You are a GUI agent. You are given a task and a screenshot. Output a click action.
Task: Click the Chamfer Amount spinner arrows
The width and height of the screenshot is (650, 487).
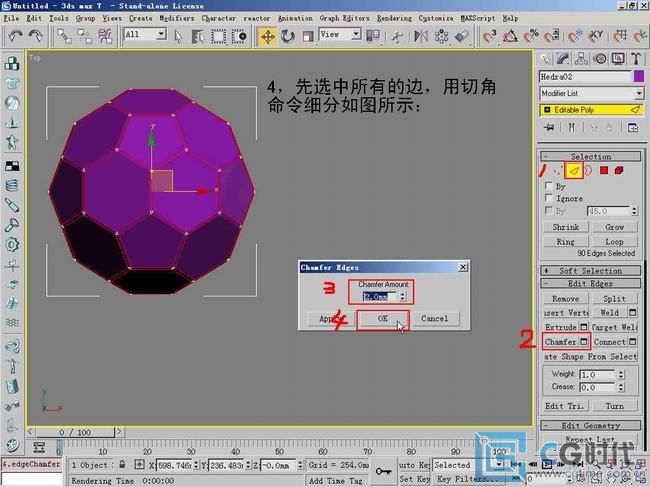click(402, 296)
